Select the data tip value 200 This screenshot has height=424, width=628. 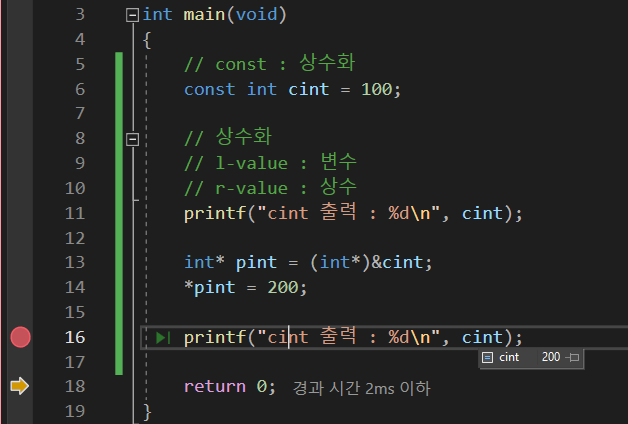coord(551,357)
